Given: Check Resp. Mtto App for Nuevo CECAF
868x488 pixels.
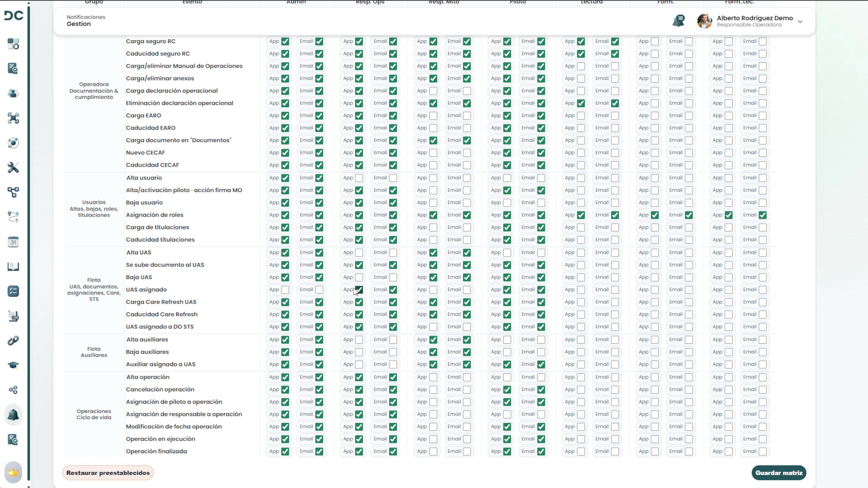Looking at the screenshot, I should [433, 153].
